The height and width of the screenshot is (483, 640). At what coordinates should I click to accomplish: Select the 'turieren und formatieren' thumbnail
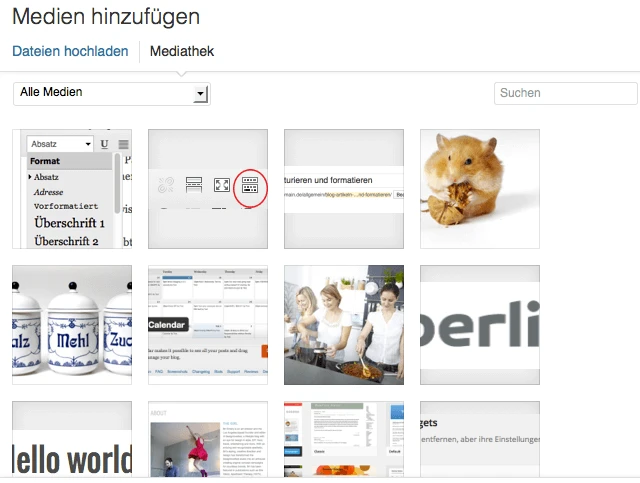click(x=344, y=188)
